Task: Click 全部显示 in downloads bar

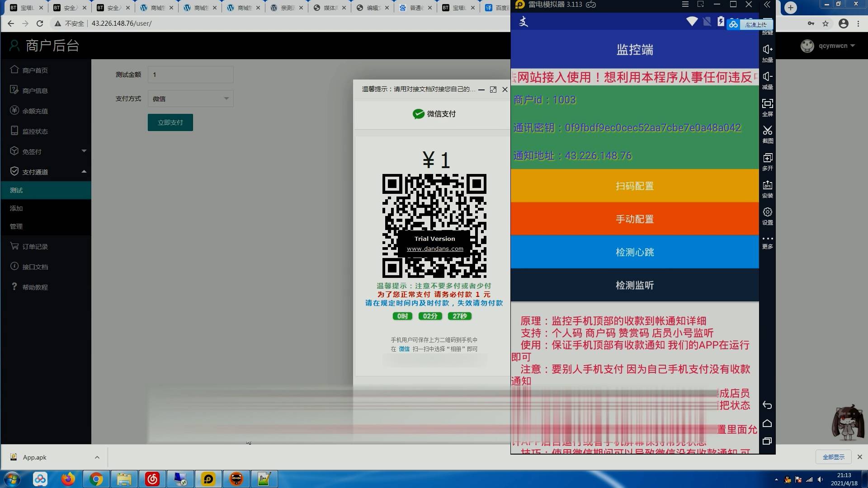Action: 833,457
